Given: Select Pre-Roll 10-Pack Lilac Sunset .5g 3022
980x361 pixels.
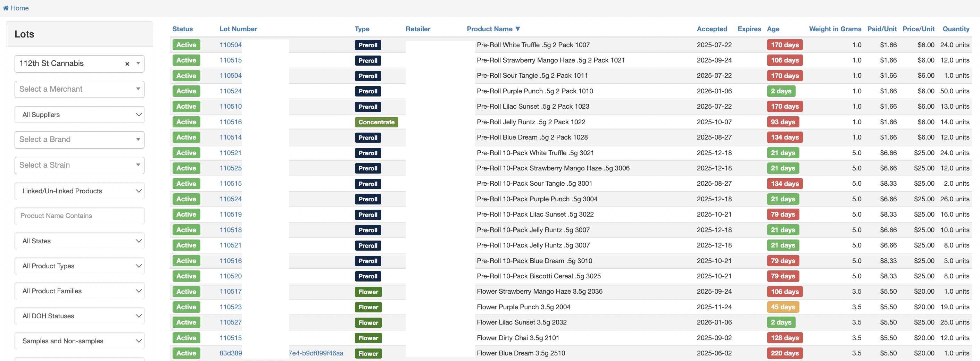Looking at the screenshot, I should [535, 215].
